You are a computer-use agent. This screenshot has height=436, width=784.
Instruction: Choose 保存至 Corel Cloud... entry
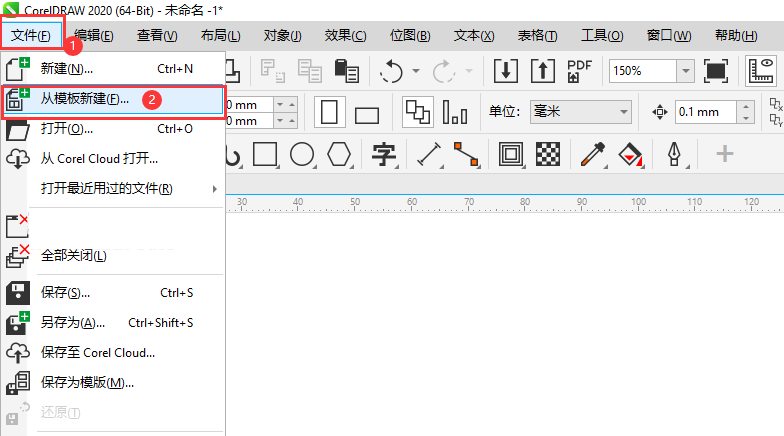(113, 352)
